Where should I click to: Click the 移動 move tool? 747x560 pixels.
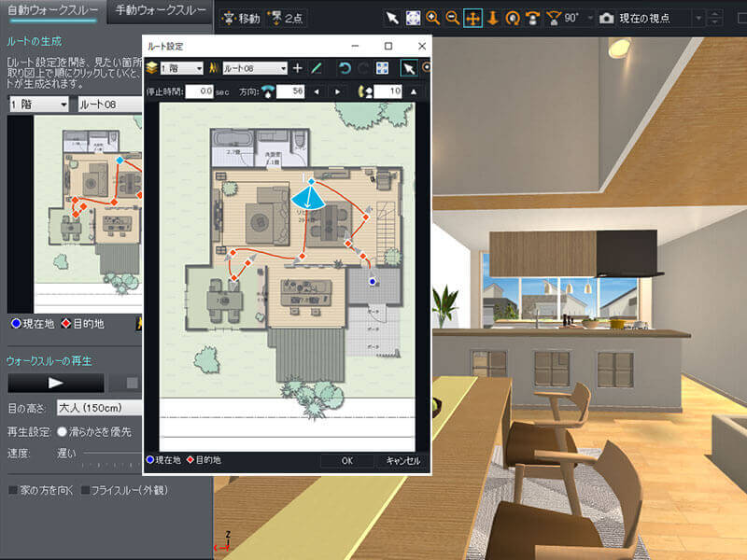coord(243,18)
